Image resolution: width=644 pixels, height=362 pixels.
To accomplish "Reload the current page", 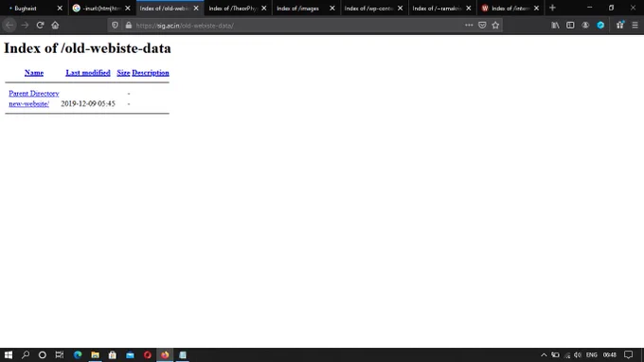I will point(40,26).
